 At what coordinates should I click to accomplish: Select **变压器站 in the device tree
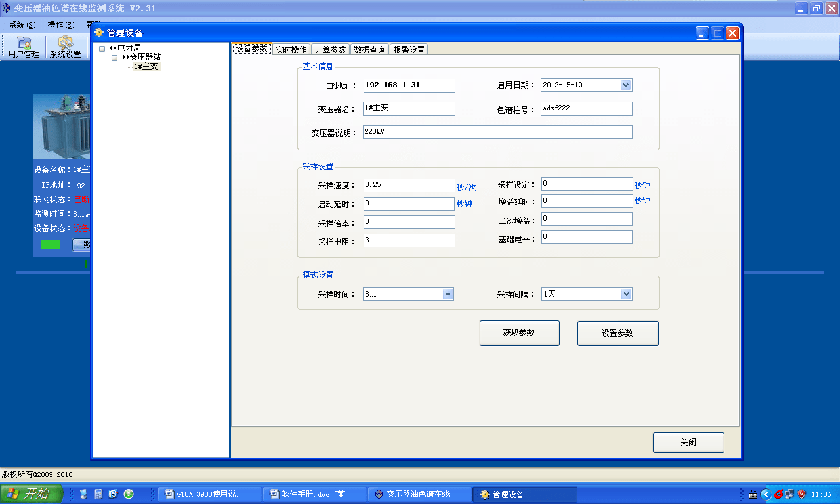tap(140, 58)
